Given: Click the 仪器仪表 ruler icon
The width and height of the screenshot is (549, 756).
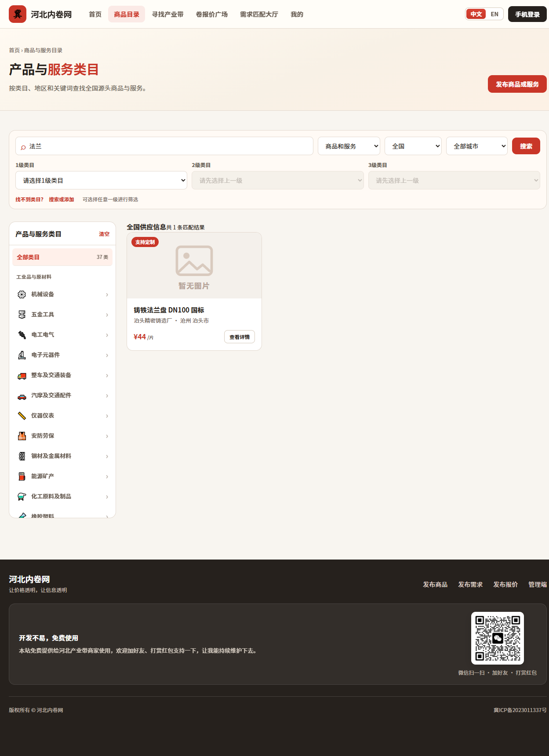Looking at the screenshot, I should coord(22,416).
